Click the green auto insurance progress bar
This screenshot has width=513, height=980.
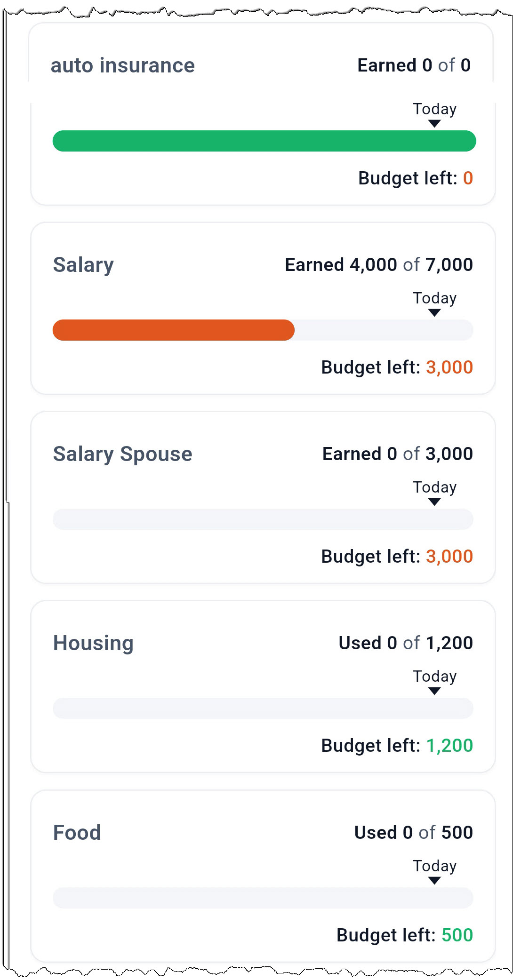pos(264,141)
